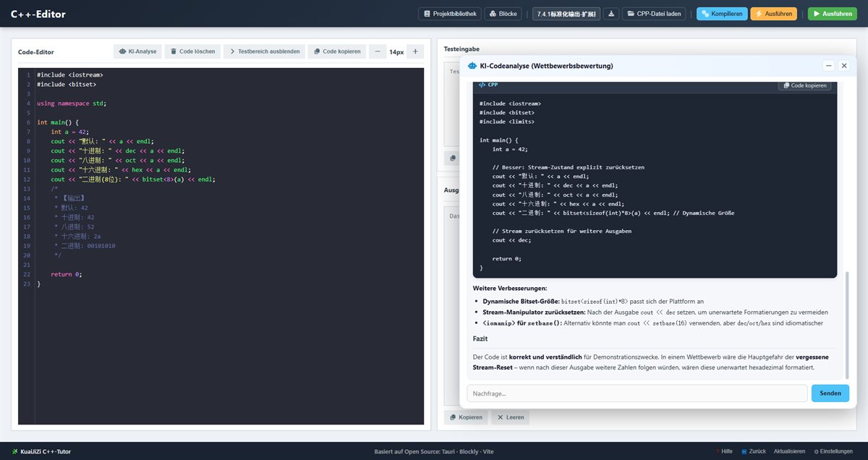Viewport: 868px width, 460px height.
Task: Click the green play Ausführen button
Action: click(832, 14)
